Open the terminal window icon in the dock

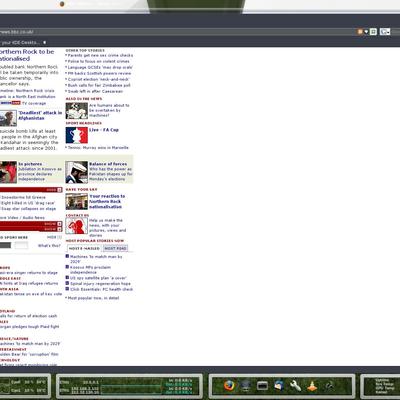pyautogui.click(x=262, y=386)
